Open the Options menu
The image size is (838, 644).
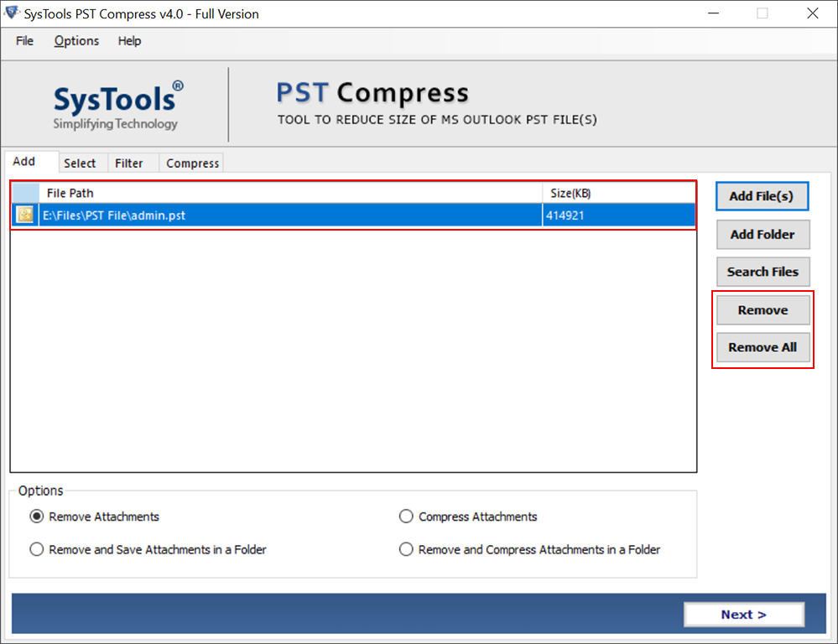point(76,41)
